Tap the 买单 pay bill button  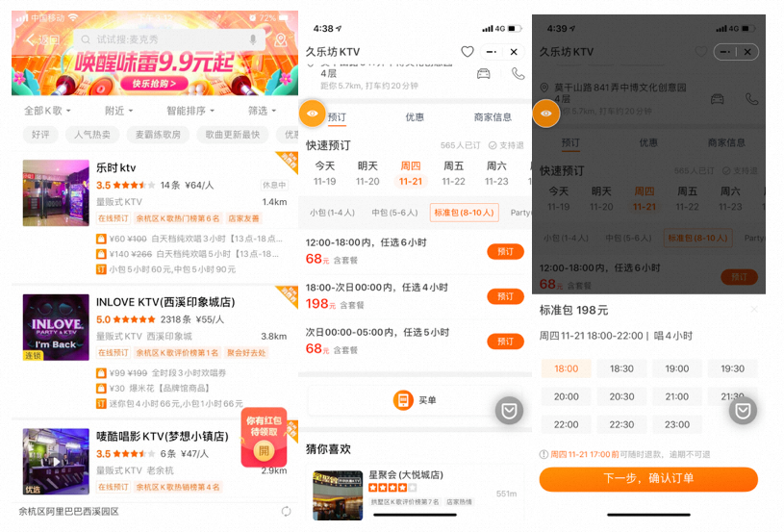tap(415, 400)
